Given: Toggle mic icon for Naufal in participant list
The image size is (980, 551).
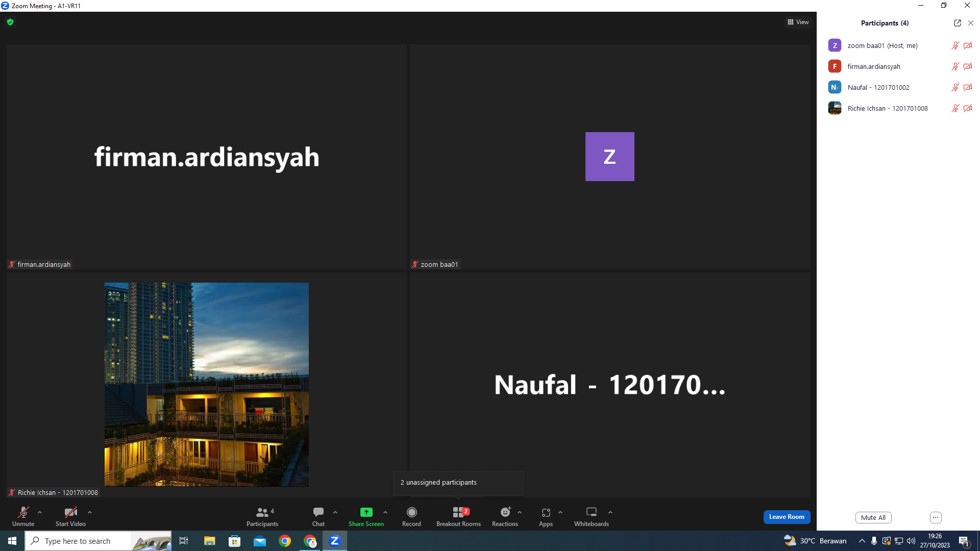Looking at the screenshot, I should 955,87.
